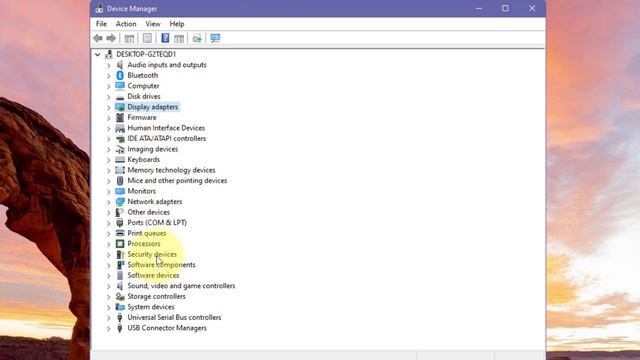The width and height of the screenshot is (640, 360).
Task: Select the Firmware label
Action: point(142,118)
